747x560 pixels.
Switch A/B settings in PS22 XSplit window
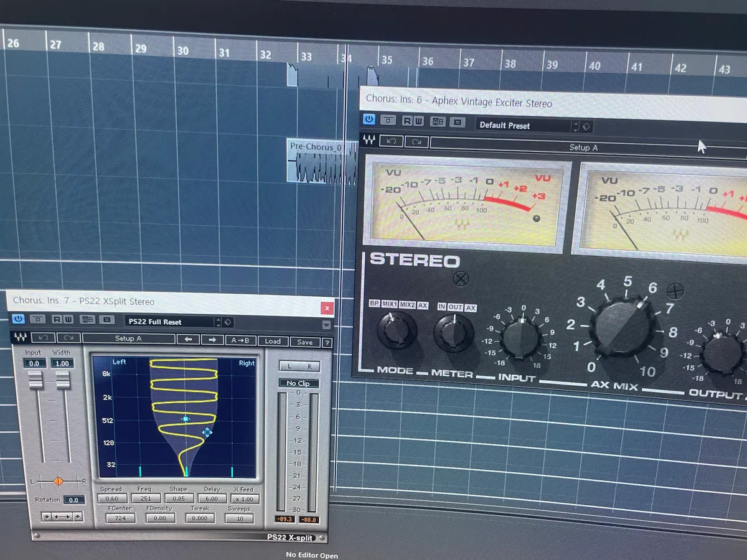pyautogui.click(x=88, y=320)
